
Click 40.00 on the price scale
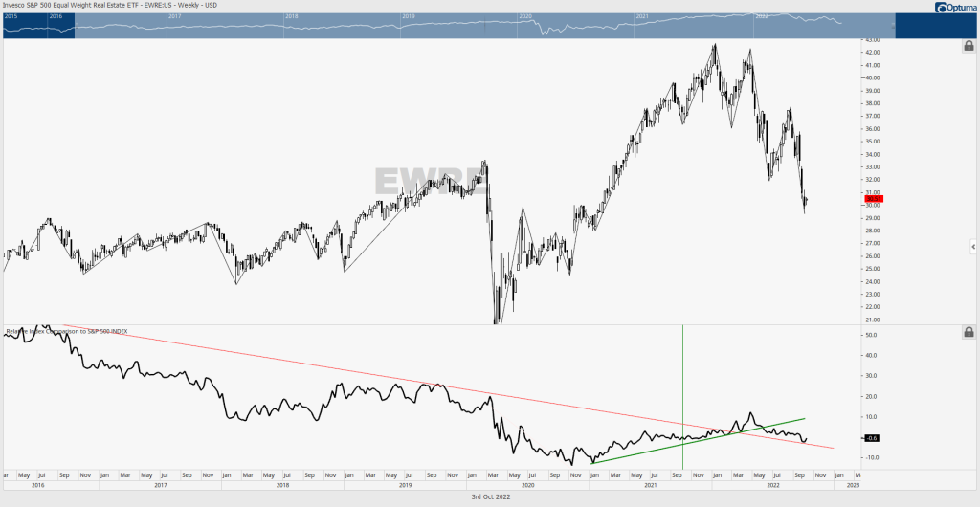click(x=873, y=78)
